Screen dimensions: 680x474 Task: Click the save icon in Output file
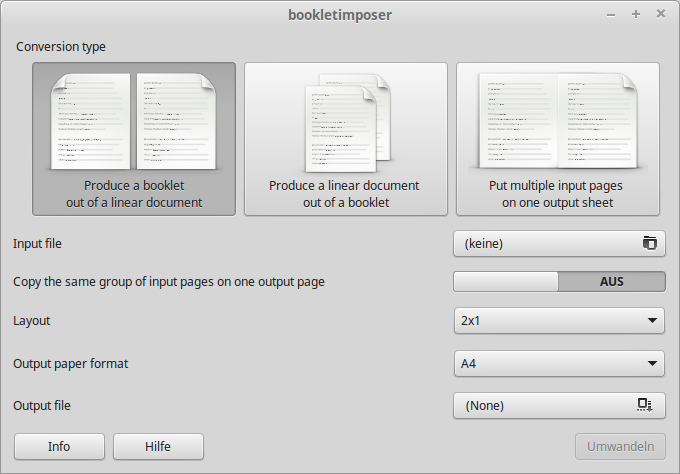click(645, 405)
